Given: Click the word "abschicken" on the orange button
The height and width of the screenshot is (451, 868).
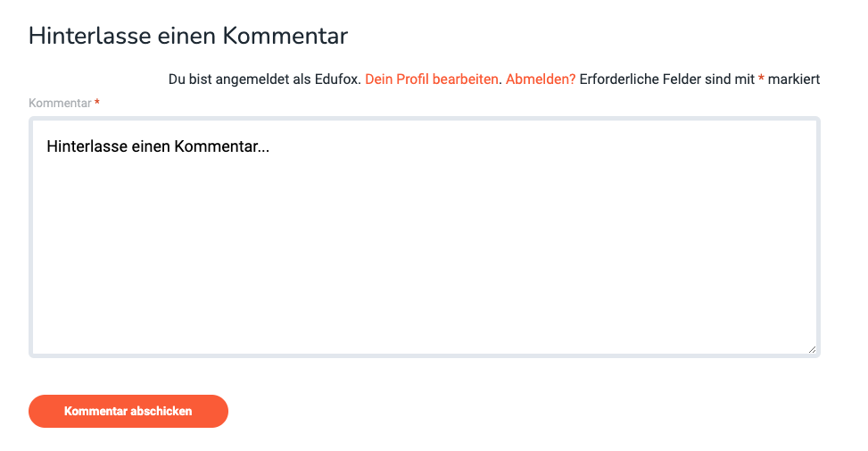Looking at the screenshot, I should point(161,412).
